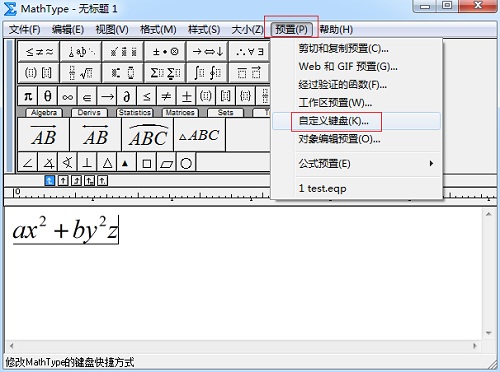Choose 剪切和复制预置(C)... menu item
This screenshot has width=500, height=372.
coord(357,49)
